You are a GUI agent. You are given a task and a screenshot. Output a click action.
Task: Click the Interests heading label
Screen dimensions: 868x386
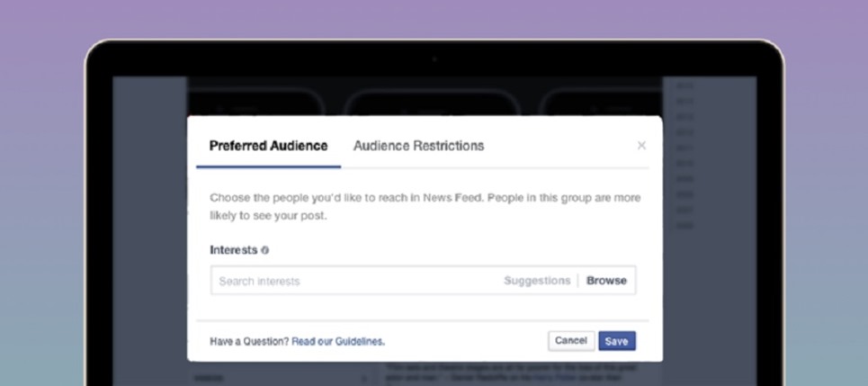233,250
